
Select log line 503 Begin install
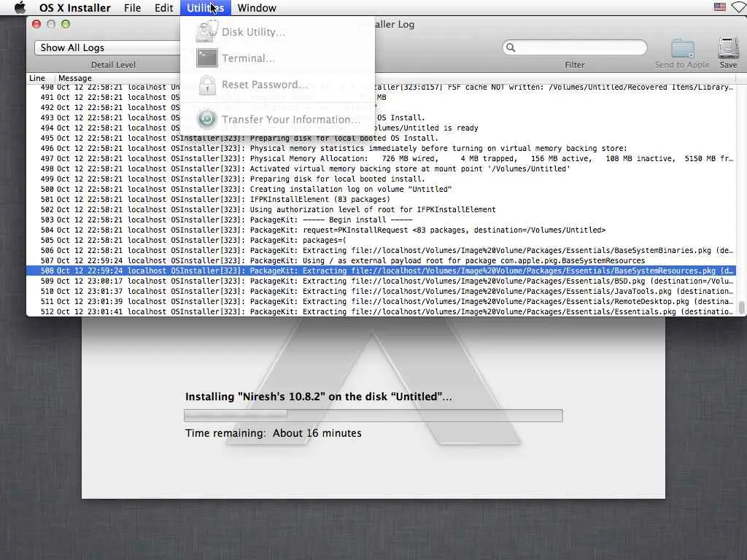tap(381, 220)
